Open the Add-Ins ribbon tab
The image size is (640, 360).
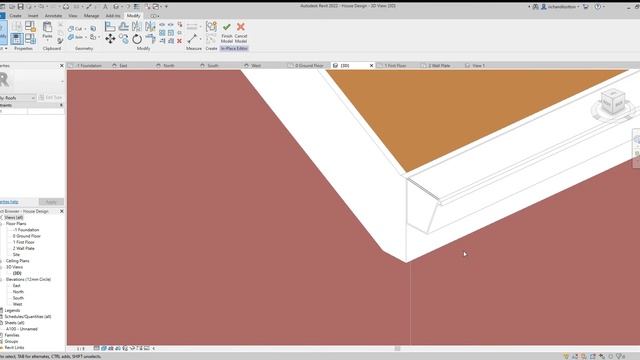click(x=113, y=16)
